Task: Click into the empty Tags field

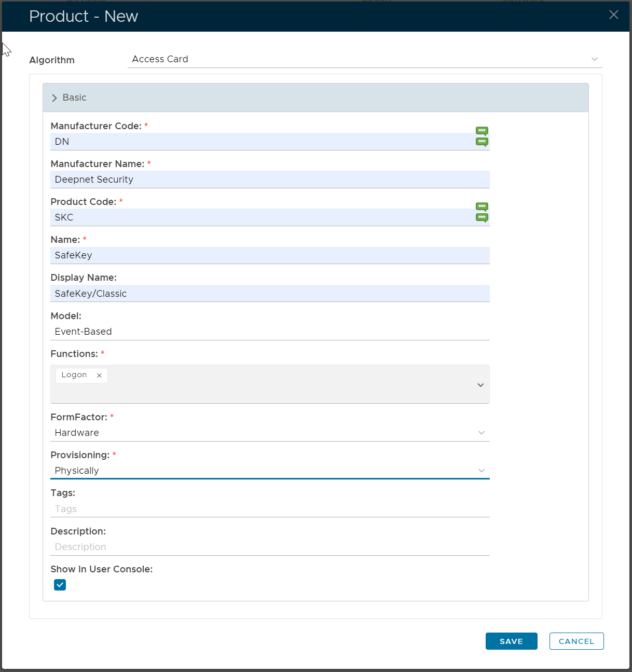Action: (270, 509)
